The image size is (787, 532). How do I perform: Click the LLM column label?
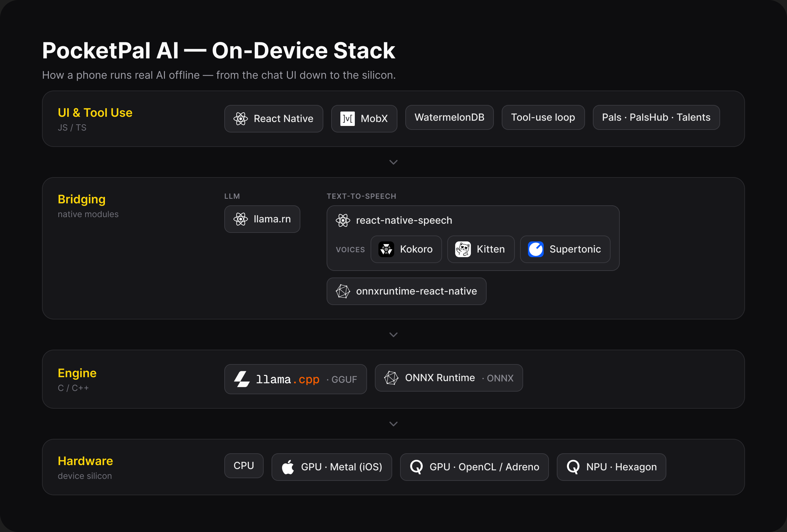point(232,196)
